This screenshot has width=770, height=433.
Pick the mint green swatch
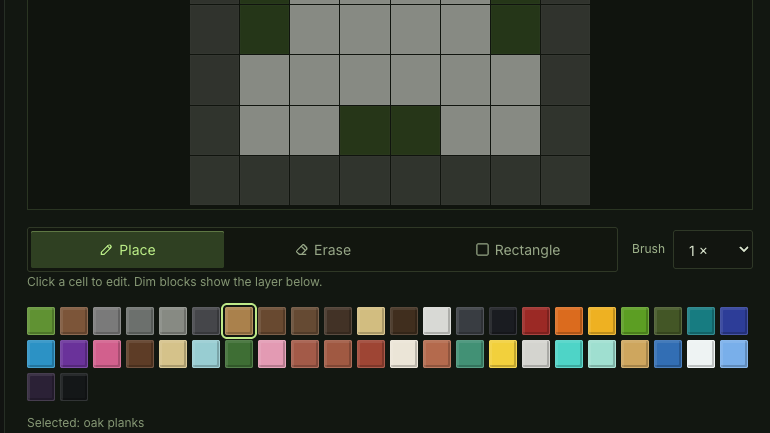602,353
